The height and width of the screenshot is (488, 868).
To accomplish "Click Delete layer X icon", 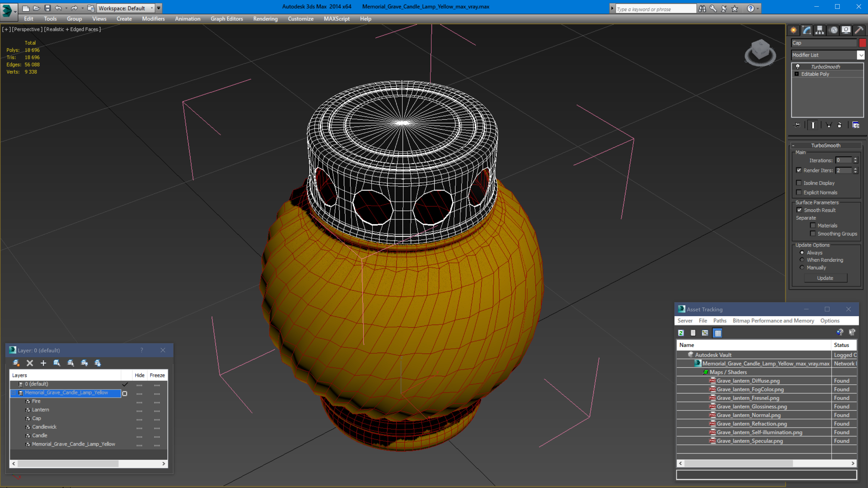I will [x=30, y=363].
